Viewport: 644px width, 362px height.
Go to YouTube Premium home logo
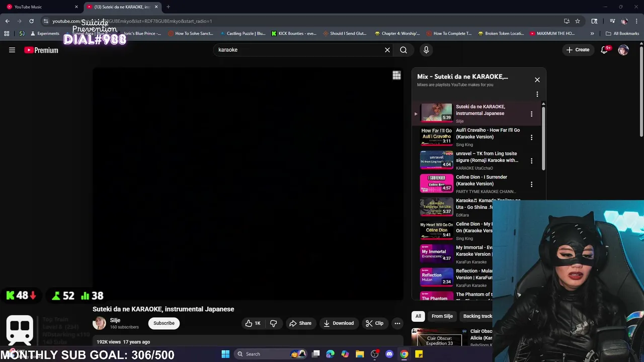click(41, 50)
